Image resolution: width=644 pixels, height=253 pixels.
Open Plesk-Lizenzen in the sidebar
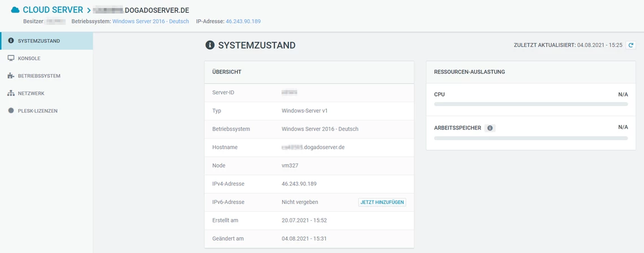tap(38, 111)
